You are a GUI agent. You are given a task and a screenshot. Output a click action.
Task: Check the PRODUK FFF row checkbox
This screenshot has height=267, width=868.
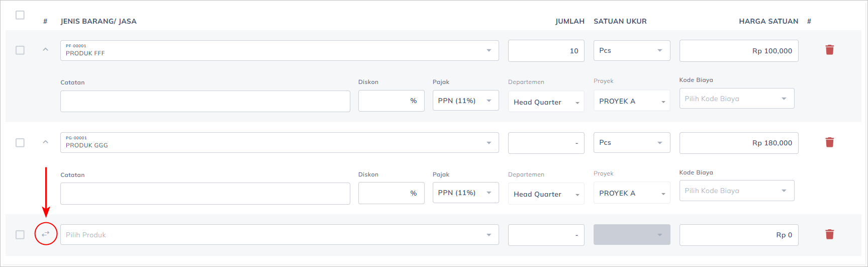pyautogui.click(x=20, y=50)
